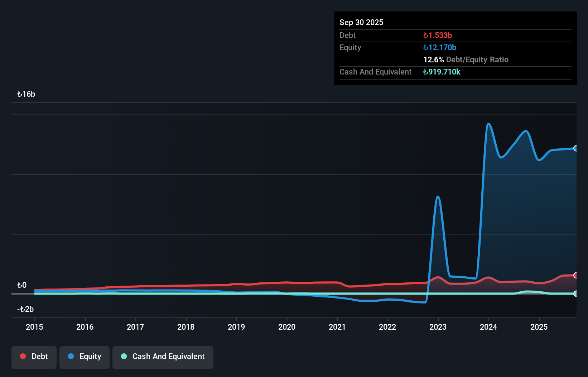Click the 12.6% Debt/Equity Ratio text
This screenshot has height=377, width=588.
(466, 60)
